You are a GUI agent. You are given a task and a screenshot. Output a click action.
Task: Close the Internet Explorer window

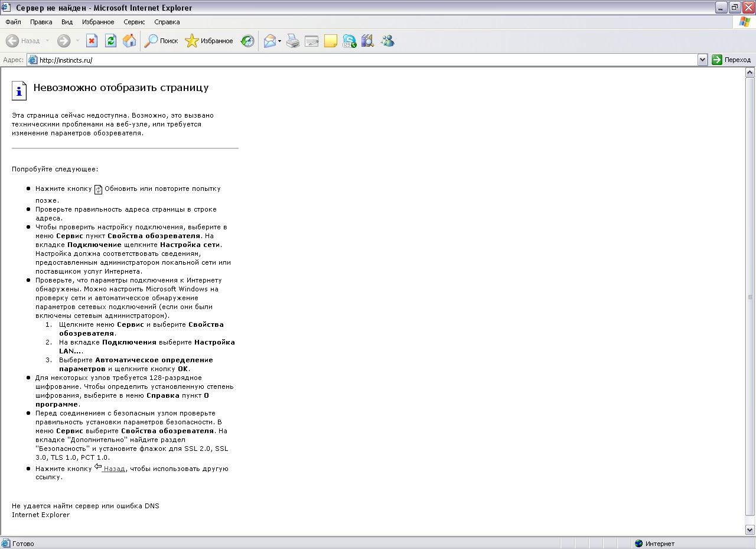[748, 8]
